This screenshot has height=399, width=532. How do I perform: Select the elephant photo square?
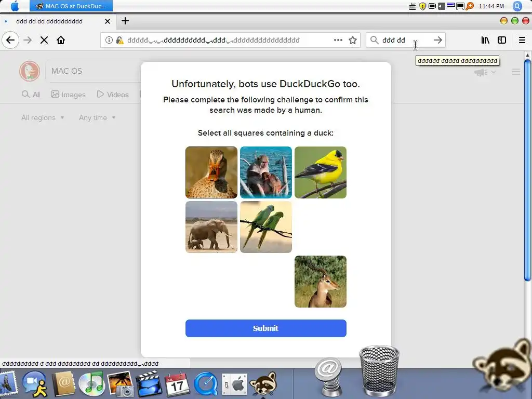point(211,227)
